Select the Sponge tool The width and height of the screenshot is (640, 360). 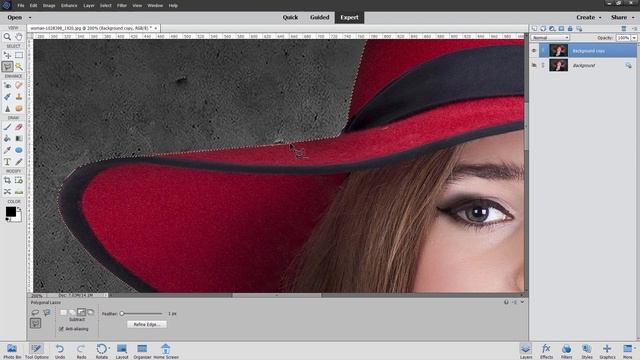[19, 108]
